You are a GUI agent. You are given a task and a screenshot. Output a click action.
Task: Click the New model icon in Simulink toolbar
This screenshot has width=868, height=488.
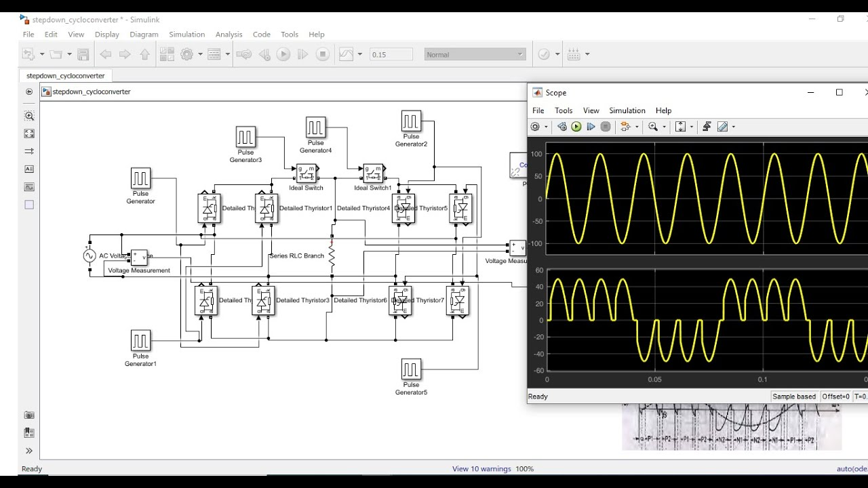pos(28,54)
